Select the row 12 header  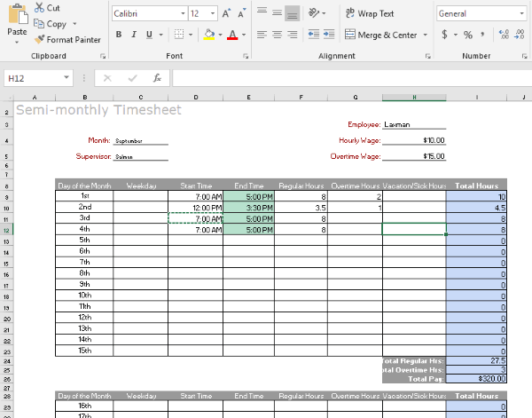point(7,229)
